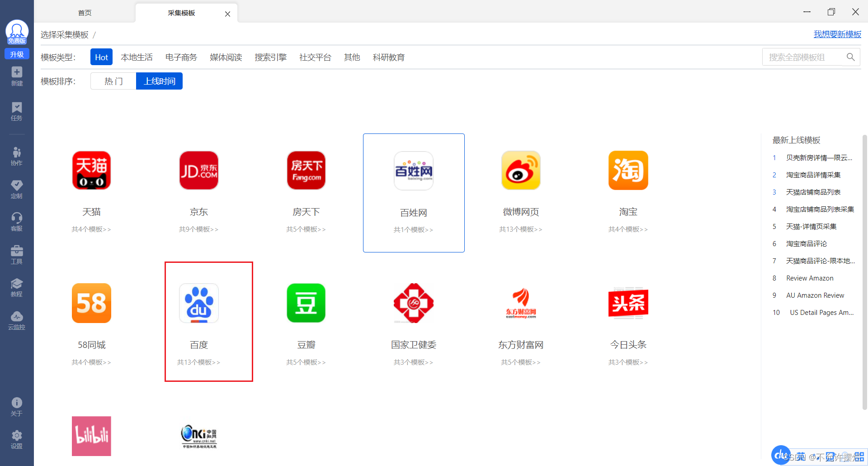Select the 电子商务 template type
Viewport: 868px width, 466px height.
click(x=181, y=57)
